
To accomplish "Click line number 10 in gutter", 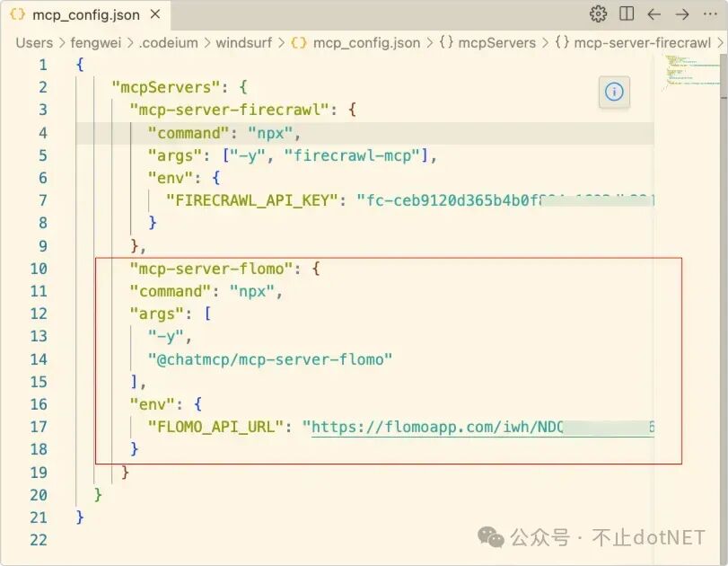I will click(39, 269).
